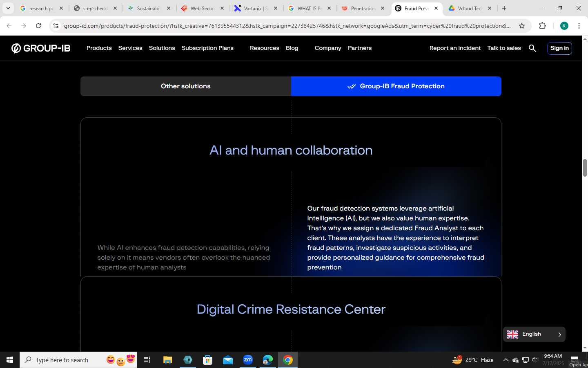The image size is (588, 368).
Task: Switch to the srep-check tab
Action: [x=95, y=8]
